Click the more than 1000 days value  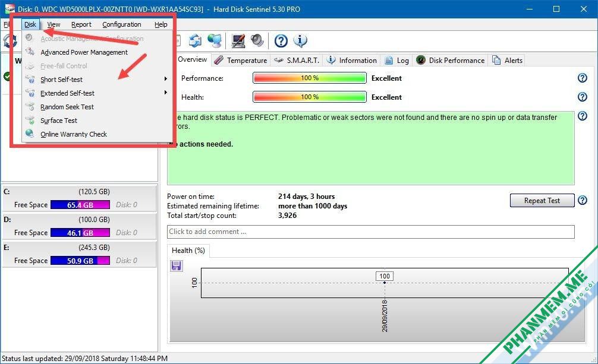point(312,206)
